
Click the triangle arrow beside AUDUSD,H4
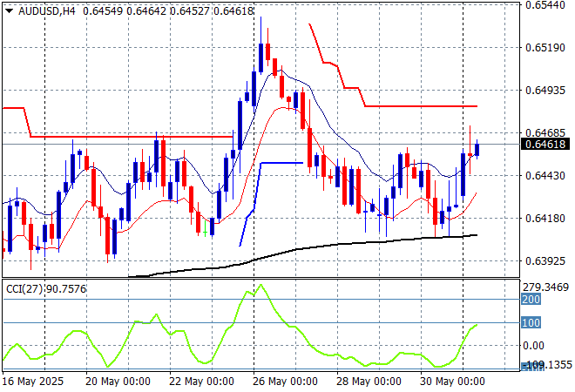(9, 9)
